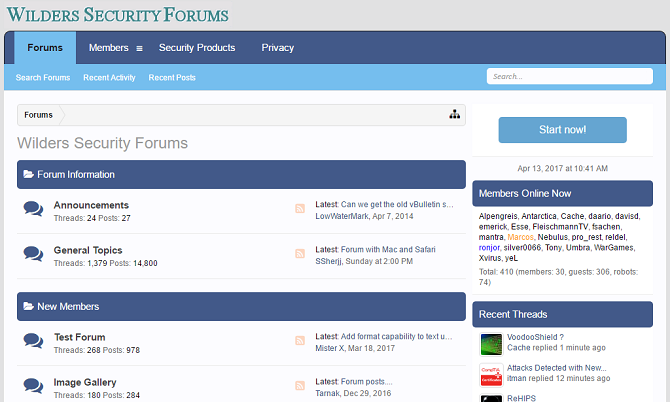Open latest post 'Forum posts....'

(367, 381)
